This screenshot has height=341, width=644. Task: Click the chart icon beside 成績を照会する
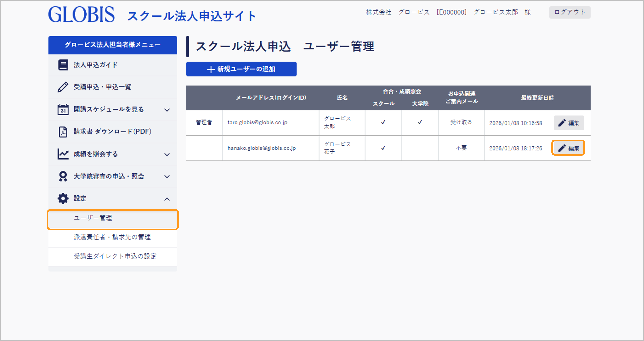click(63, 154)
